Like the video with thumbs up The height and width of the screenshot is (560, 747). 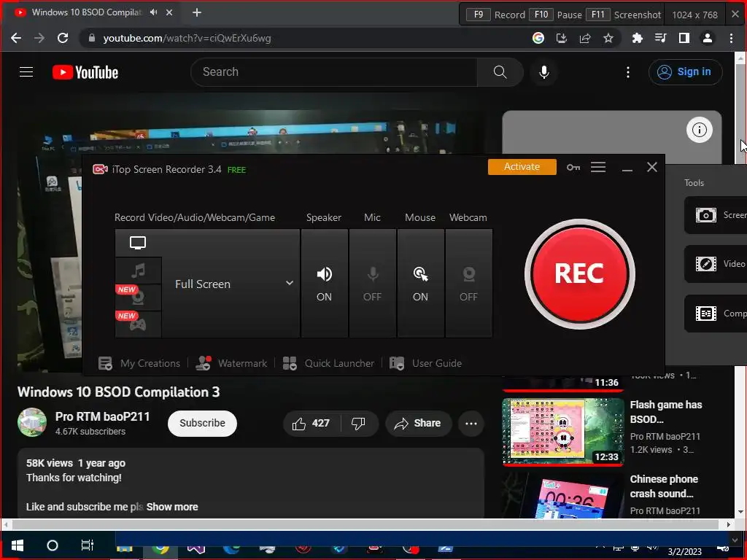[311, 424]
